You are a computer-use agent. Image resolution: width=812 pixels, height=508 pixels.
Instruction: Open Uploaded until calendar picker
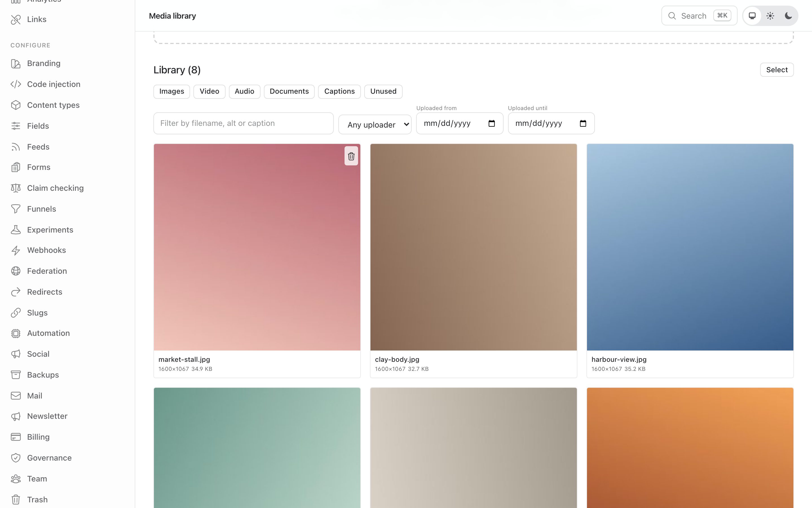click(583, 123)
